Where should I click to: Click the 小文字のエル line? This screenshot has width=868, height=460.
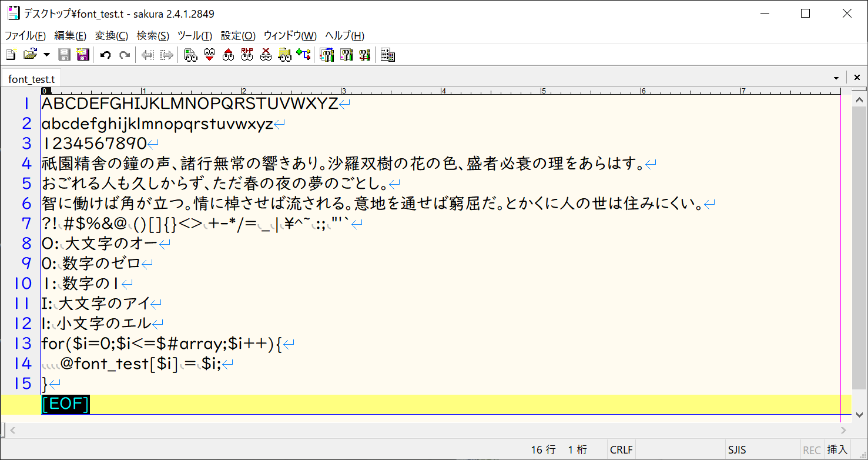[x=96, y=323]
